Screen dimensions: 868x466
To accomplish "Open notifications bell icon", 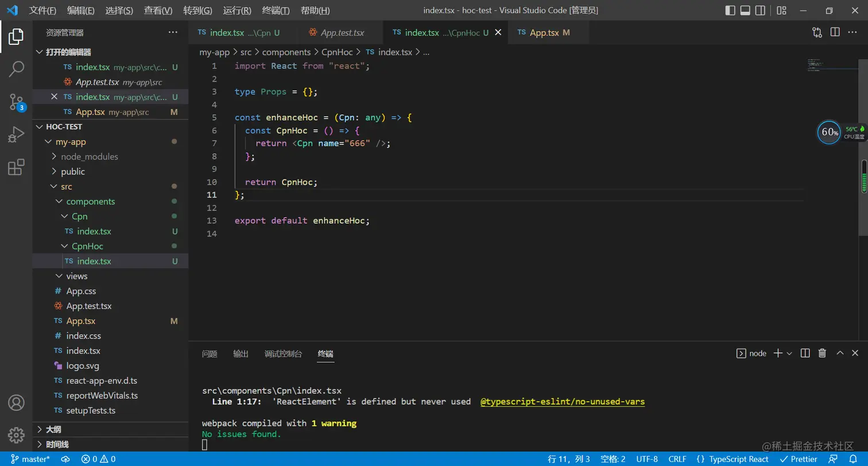I will (x=853, y=459).
